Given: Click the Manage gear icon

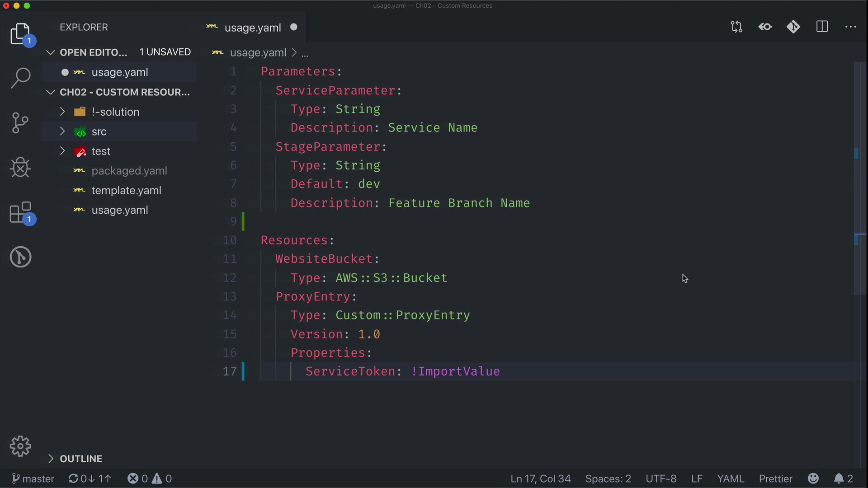Looking at the screenshot, I should coord(20,446).
